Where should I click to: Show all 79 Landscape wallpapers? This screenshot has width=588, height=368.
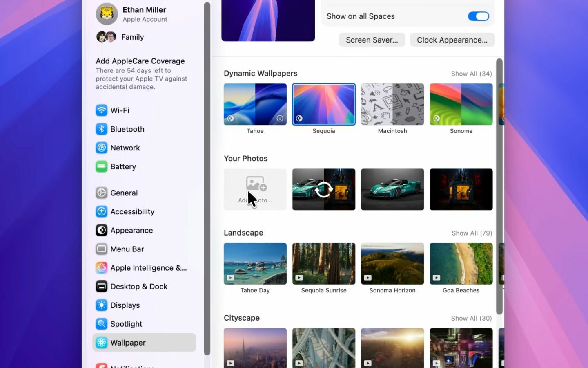click(x=472, y=233)
